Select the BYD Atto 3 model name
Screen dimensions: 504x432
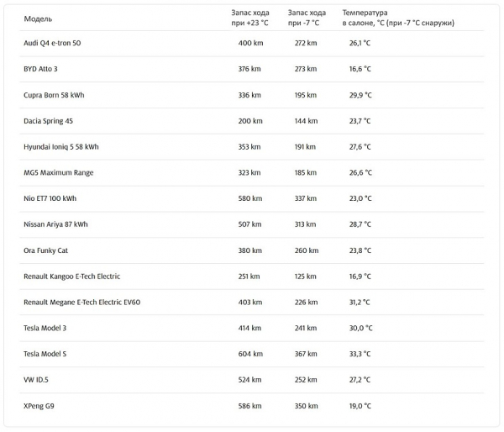(x=40, y=69)
